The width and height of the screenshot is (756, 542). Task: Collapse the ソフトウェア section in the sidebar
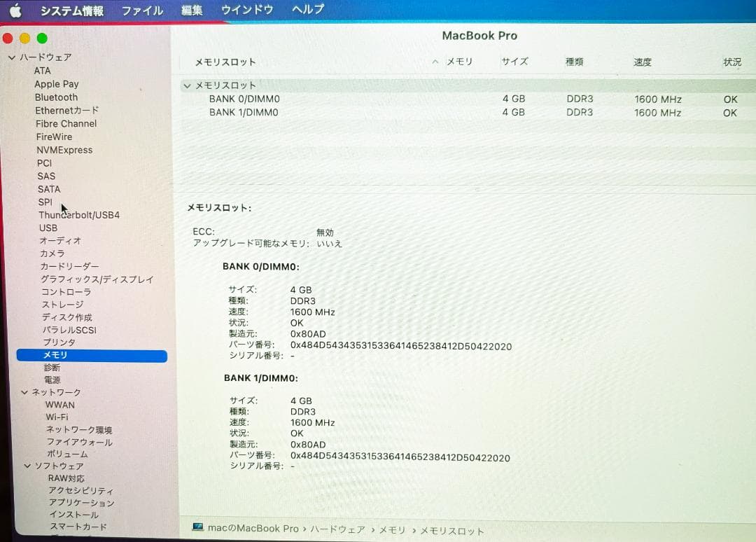27,466
